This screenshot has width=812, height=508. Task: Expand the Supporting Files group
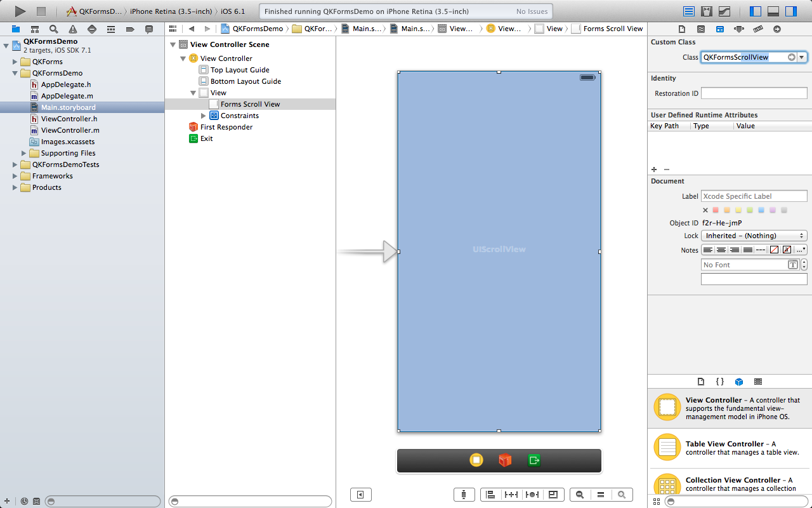(24, 153)
